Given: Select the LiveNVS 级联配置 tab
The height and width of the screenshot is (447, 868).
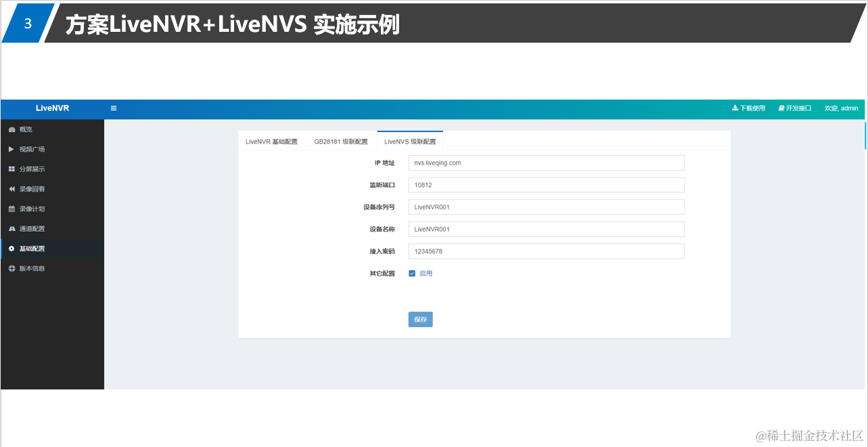Looking at the screenshot, I should (x=410, y=142).
